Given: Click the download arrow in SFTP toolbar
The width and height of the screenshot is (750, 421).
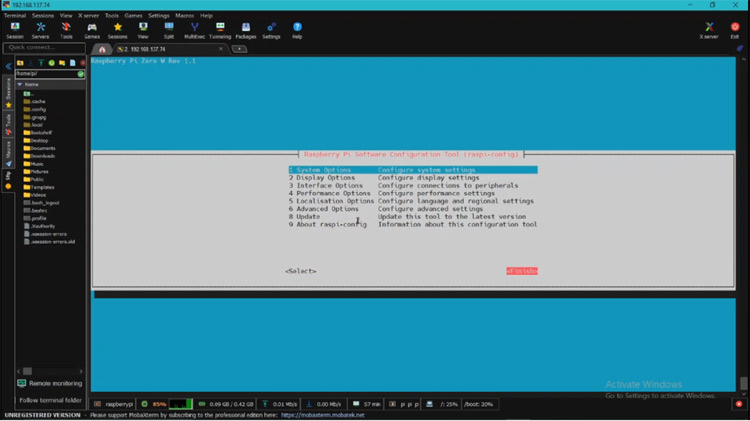Looking at the screenshot, I should [x=30, y=63].
